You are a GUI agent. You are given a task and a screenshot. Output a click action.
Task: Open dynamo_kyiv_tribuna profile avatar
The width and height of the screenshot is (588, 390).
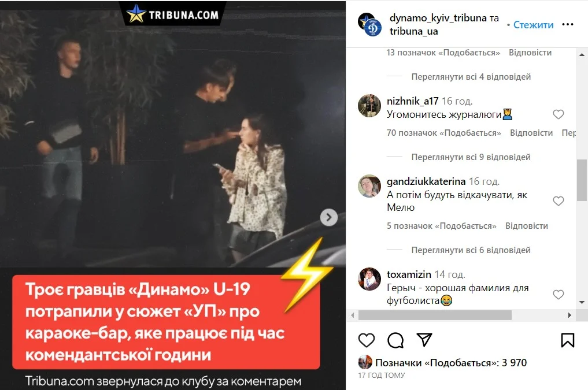369,24
